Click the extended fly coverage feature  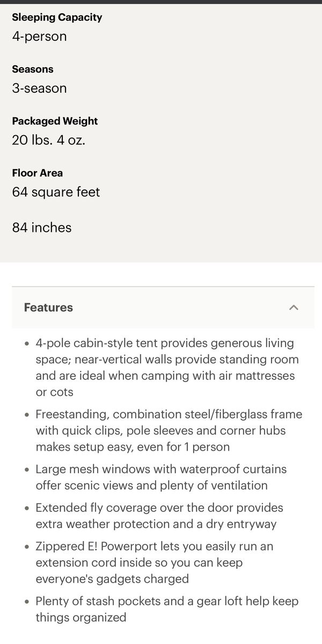(159, 516)
